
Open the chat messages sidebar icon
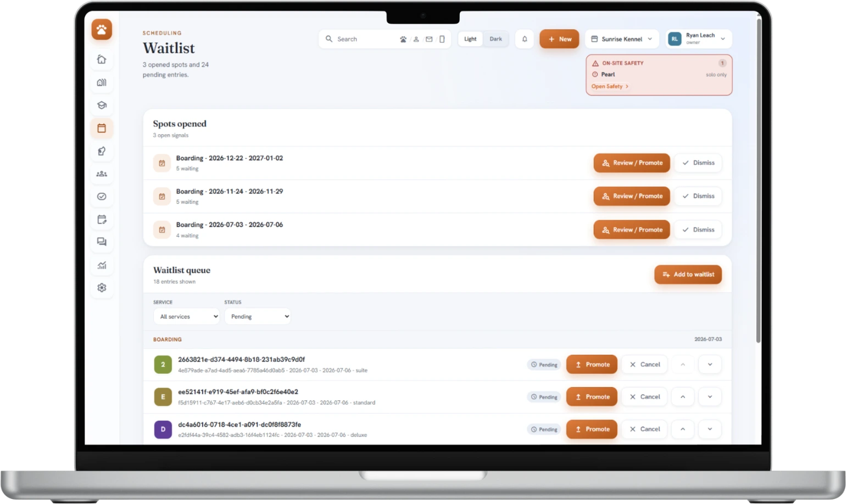tap(102, 242)
